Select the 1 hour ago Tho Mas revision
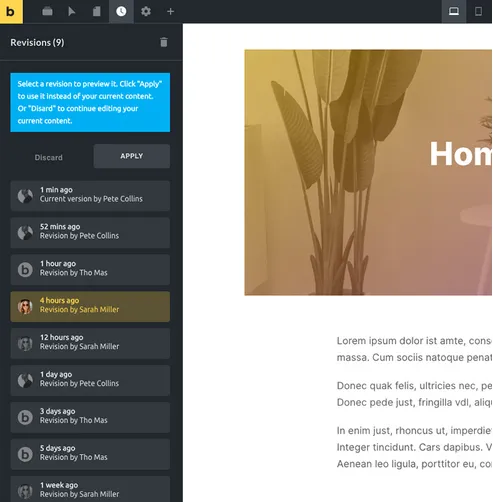493x502 pixels. pos(90,270)
